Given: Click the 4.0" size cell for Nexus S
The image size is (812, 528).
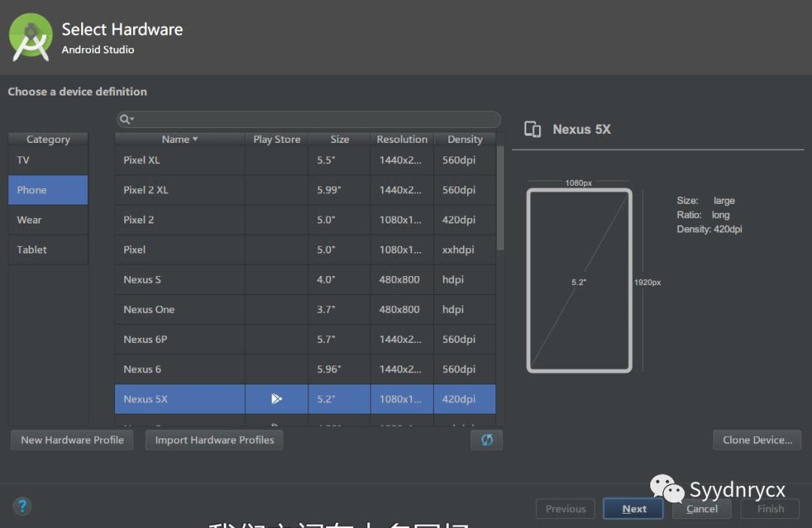Looking at the screenshot, I should click(x=340, y=280).
